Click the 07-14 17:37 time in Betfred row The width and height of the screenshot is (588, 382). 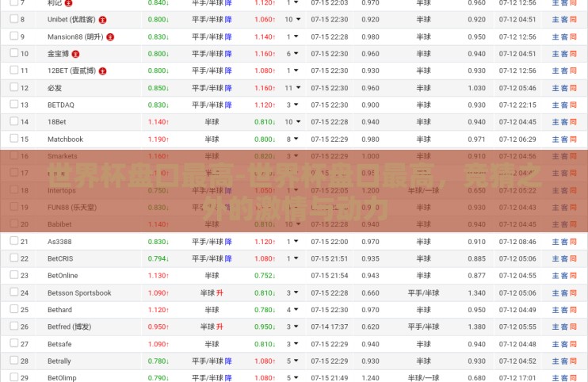pos(329,327)
